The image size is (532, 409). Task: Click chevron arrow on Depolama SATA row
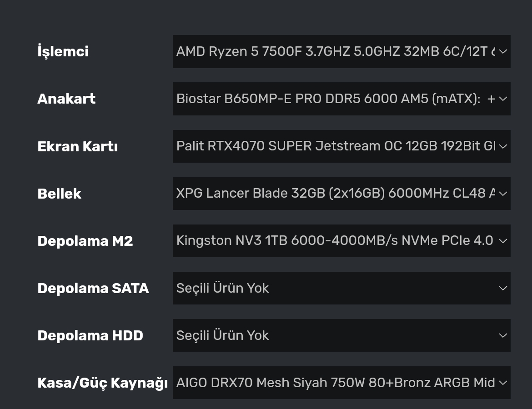coord(502,288)
